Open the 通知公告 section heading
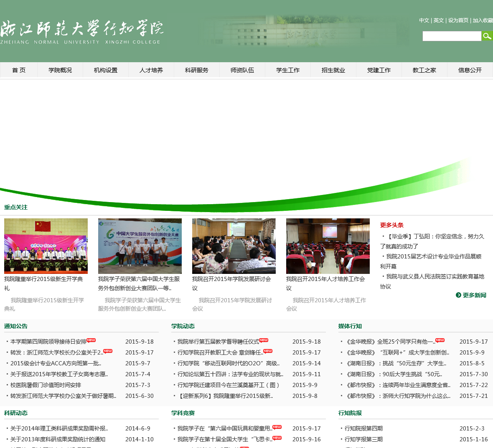The width and height of the screenshot is (493, 448). pos(16,326)
